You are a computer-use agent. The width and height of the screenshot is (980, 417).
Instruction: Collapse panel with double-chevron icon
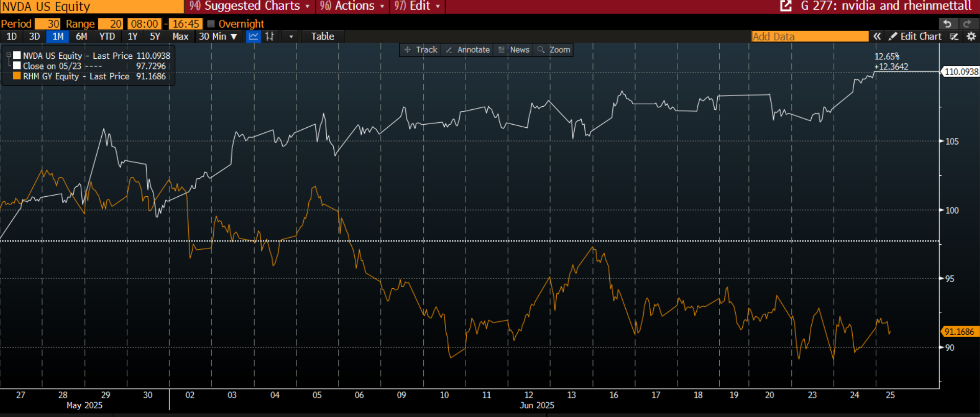coord(877,36)
